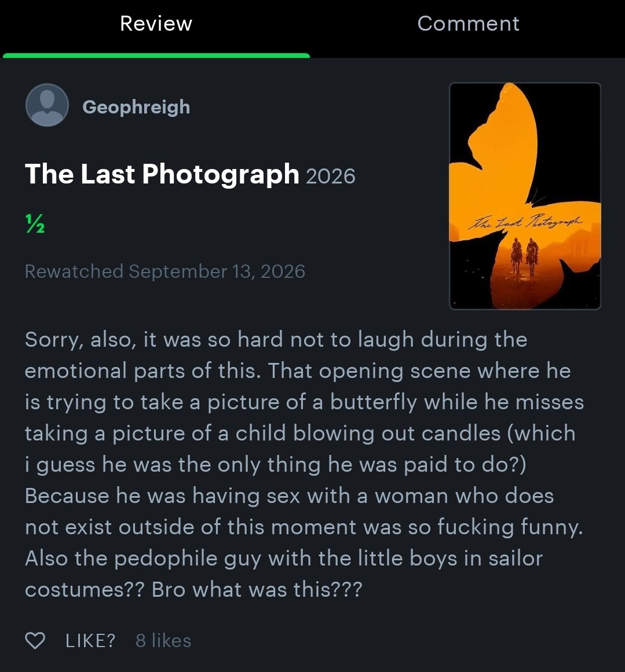
Task: Switch to the Review tab
Action: (156, 24)
